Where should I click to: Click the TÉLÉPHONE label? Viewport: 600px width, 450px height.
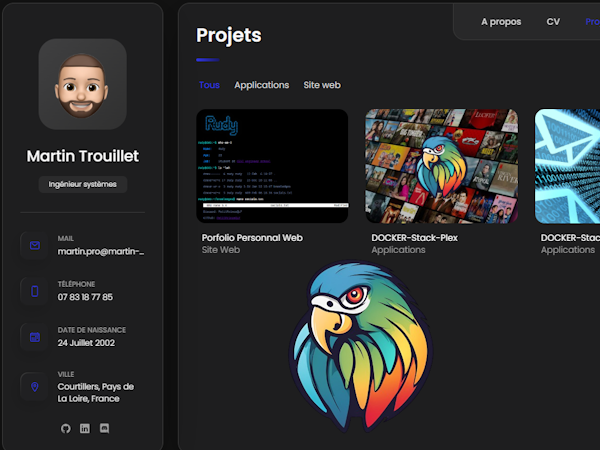77,284
